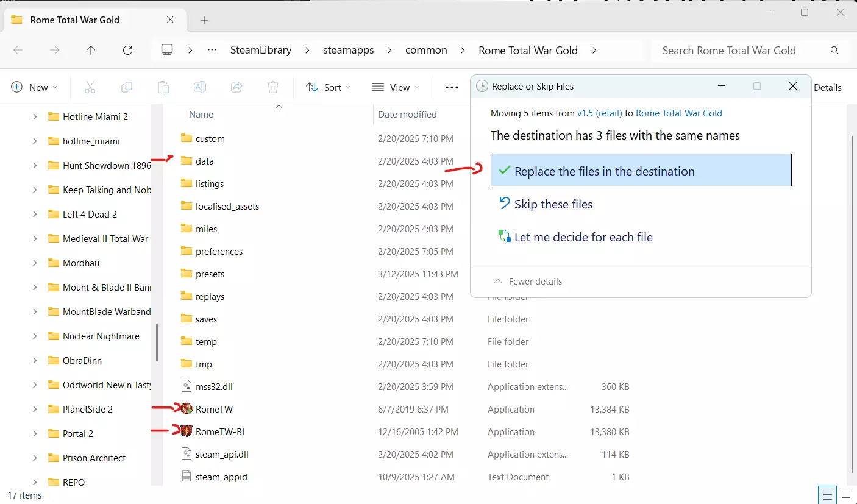Click steamapps in the breadcrumb path
Screen dimensions: 857x504
(348, 51)
